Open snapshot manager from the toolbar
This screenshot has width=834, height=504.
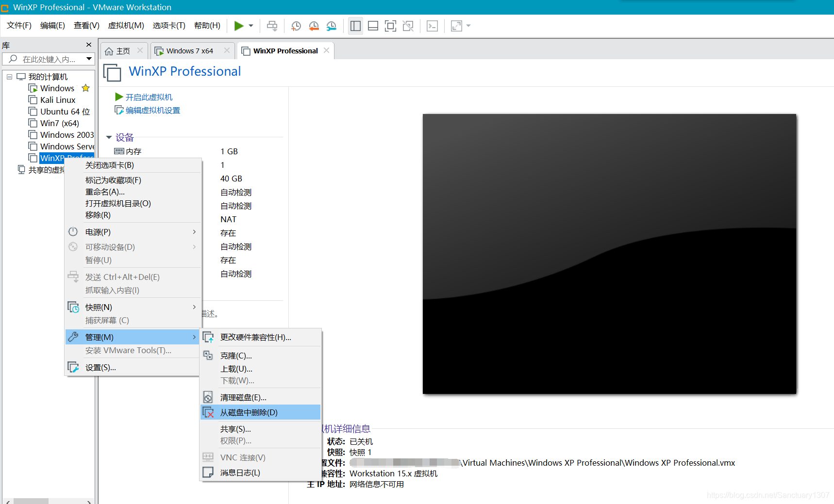pyautogui.click(x=332, y=26)
